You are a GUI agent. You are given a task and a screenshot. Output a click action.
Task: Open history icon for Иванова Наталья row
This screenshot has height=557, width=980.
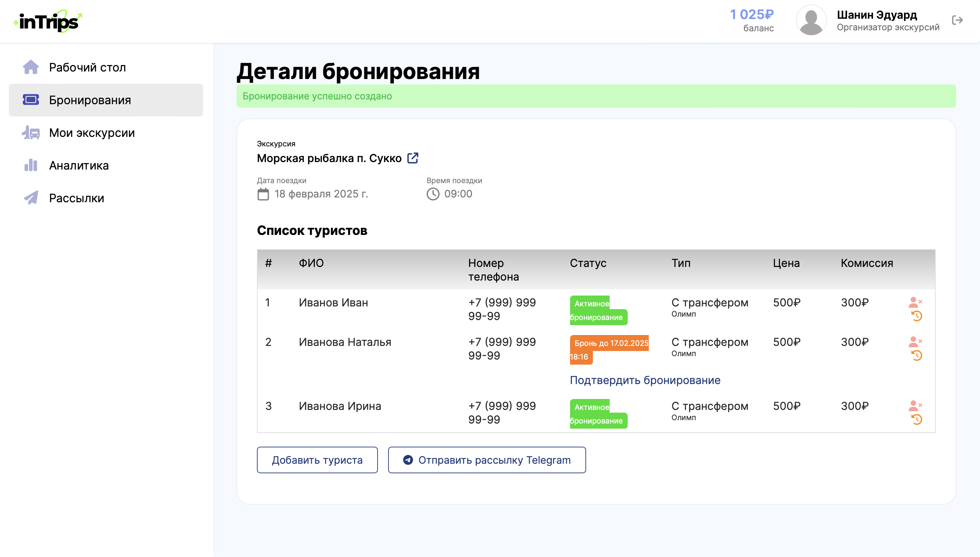click(x=917, y=356)
